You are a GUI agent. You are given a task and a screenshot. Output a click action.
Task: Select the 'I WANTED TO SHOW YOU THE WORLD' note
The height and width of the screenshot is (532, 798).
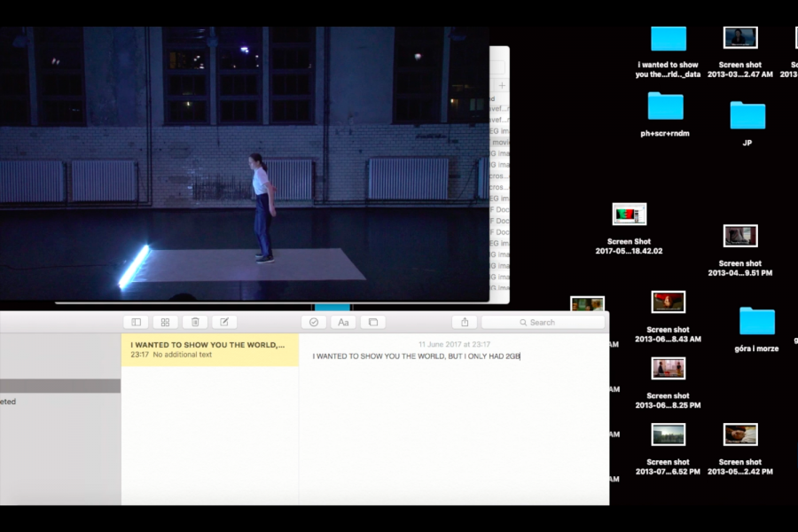[x=209, y=349]
